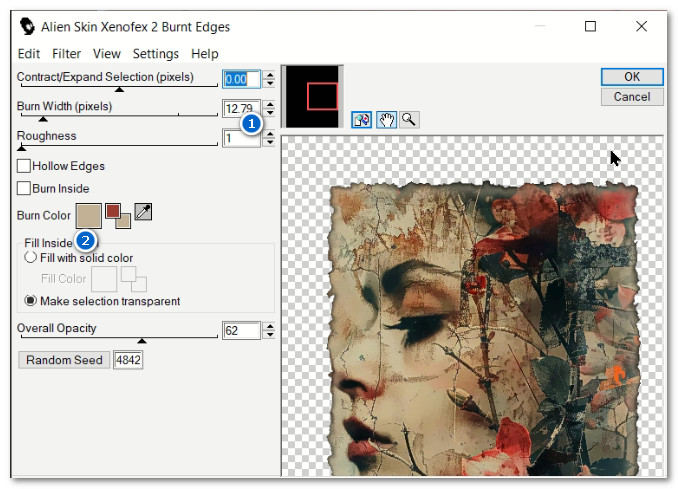Click the foreground/background icon beside Fill Color
The width and height of the screenshot is (678, 489).
pyautogui.click(x=134, y=279)
